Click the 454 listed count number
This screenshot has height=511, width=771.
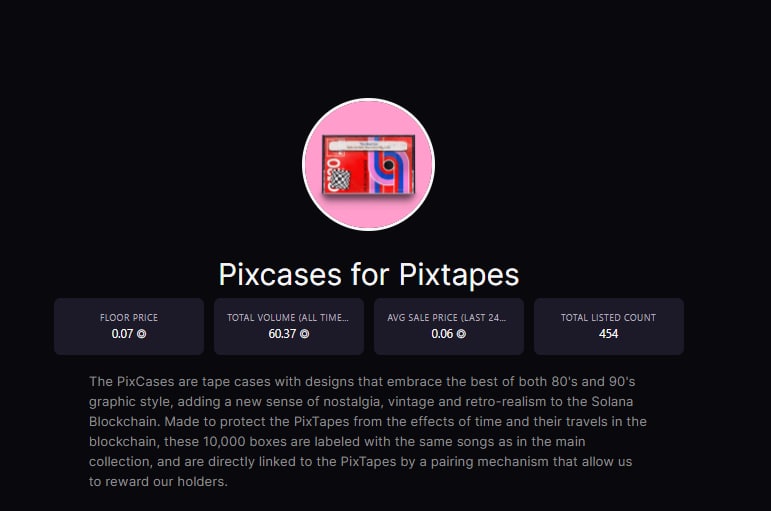tap(608, 334)
